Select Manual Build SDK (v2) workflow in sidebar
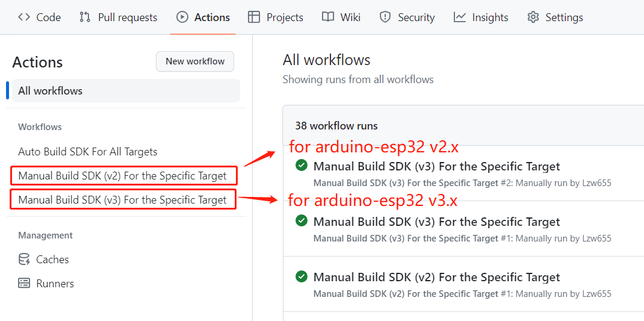 [122, 176]
